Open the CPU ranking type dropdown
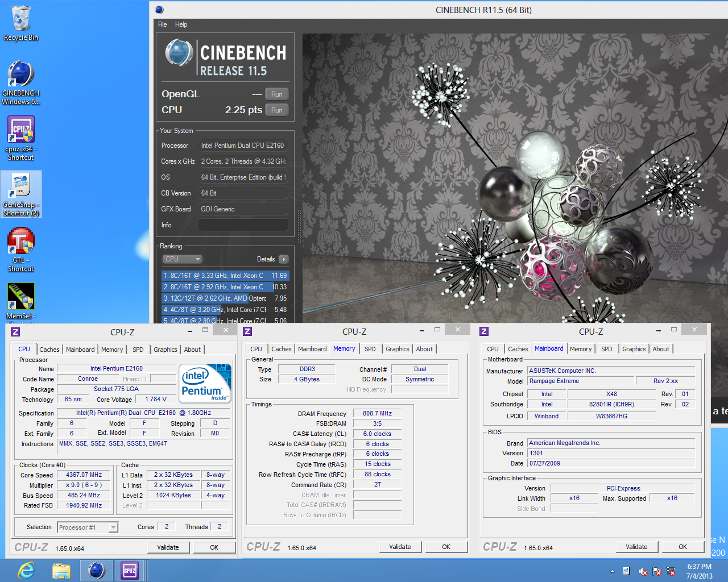Image resolution: width=728 pixels, height=582 pixels. click(x=182, y=259)
